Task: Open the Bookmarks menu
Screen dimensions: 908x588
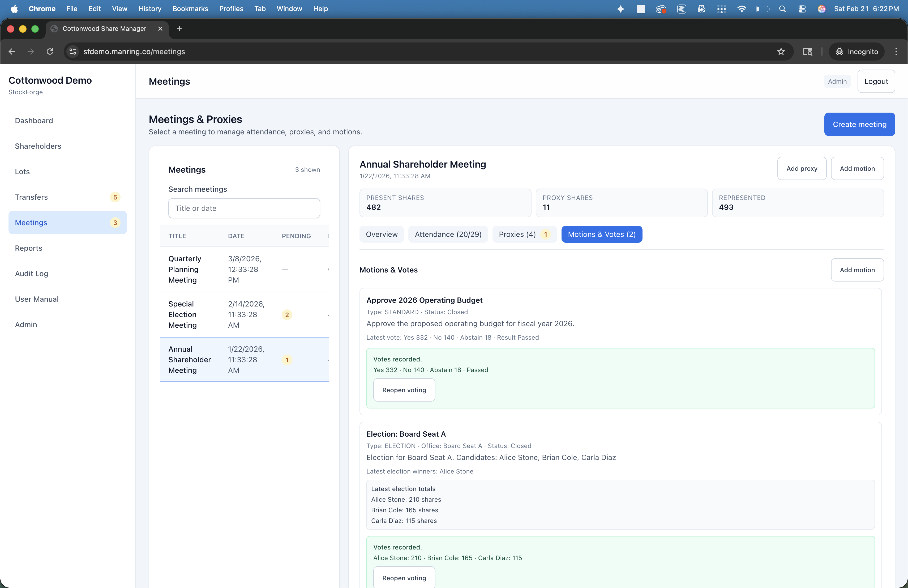Action: [x=190, y=8]
